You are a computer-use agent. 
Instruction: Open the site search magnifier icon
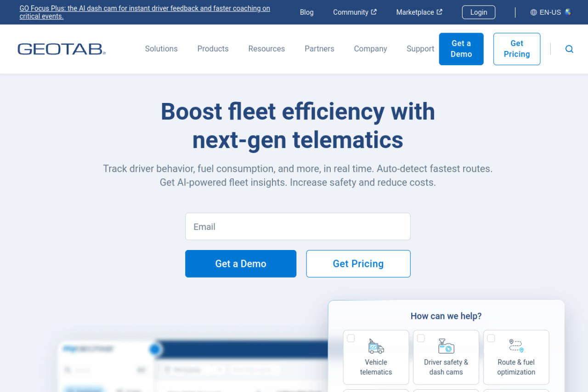[x=569, y=49]
